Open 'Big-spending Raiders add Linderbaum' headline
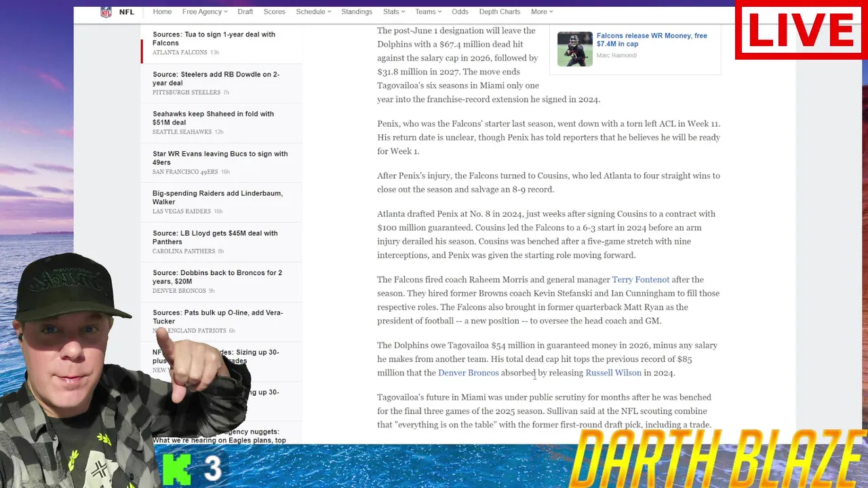The height and width of the screenshot is (488, 868). point(218,197)
